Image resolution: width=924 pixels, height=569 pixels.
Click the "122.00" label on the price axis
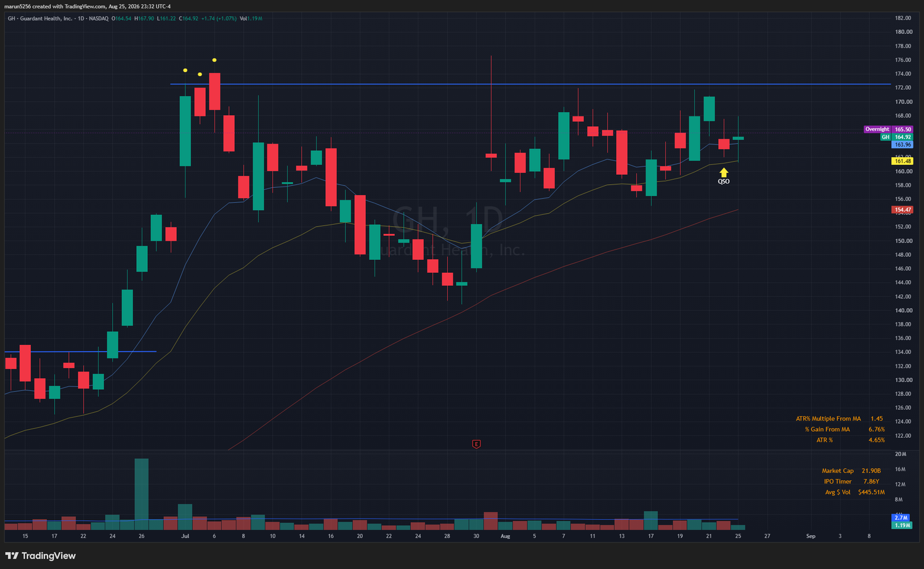[x=903, y=436]
